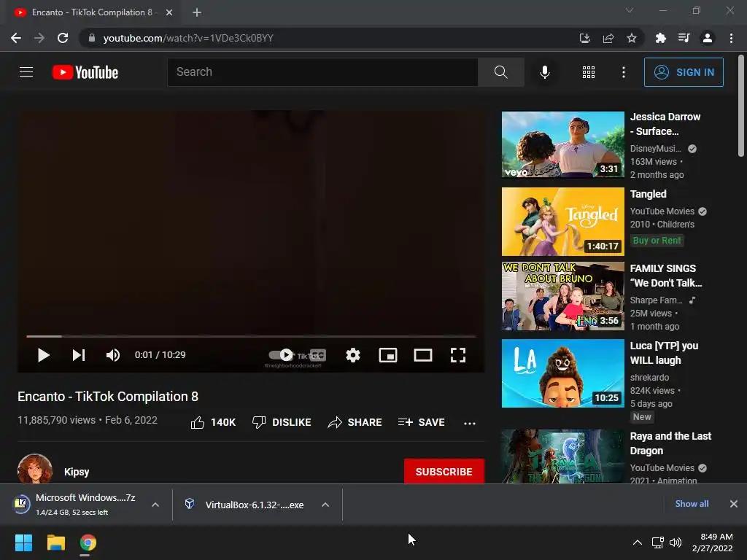Open YouTube settings three-dot menu
Viewport: 747px width, 560px height.
pos(623,72)
